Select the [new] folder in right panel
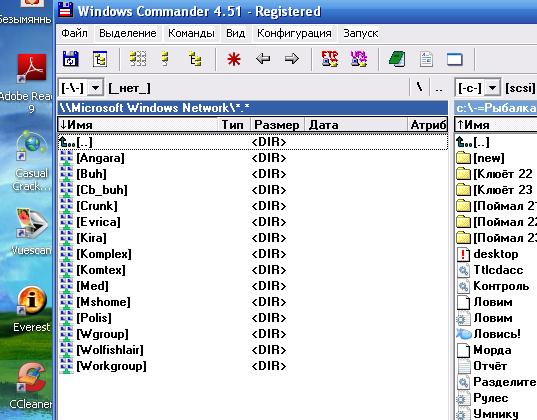This screenshot has height=420, width=537. [496, 158]
